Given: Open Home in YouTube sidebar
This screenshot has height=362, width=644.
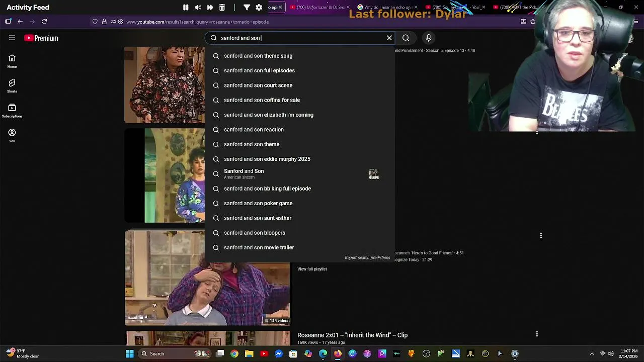Looking at the screenshot, I should tap(12, 61).
